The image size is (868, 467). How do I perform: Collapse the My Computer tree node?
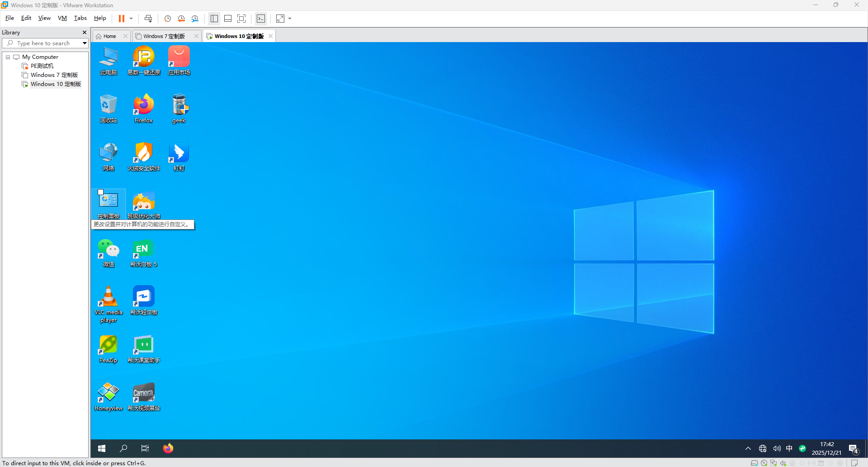pos(7,57)
